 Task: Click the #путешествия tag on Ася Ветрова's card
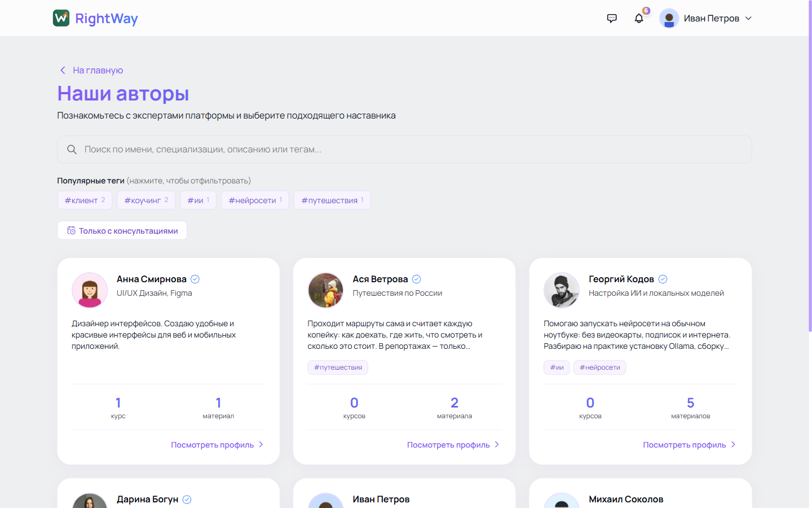click(338, 367)
